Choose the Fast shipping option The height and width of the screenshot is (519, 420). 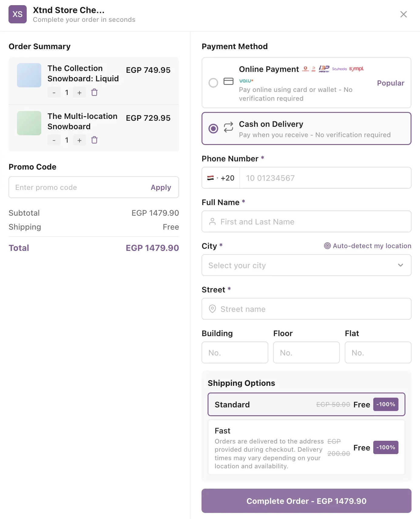coord(307,447)
